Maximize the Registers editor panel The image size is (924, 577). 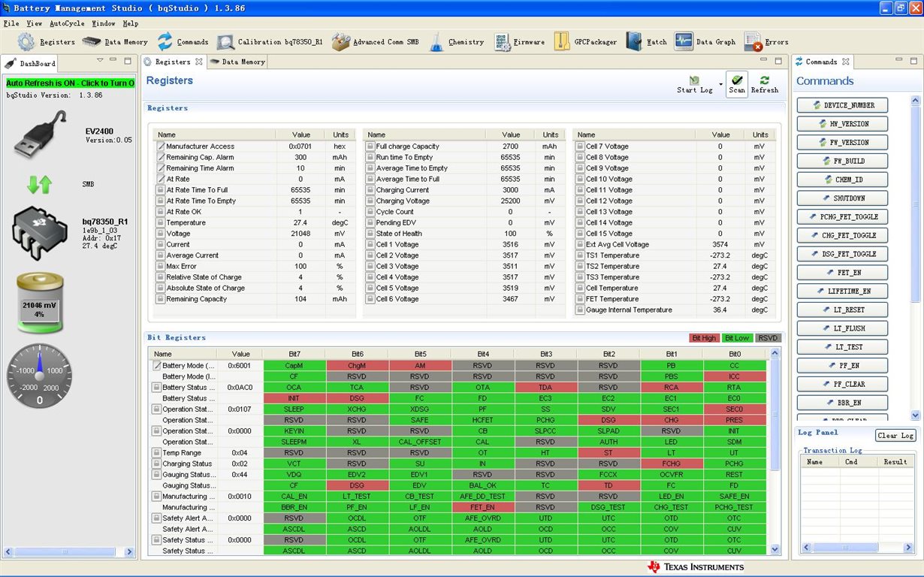[779, 60]
